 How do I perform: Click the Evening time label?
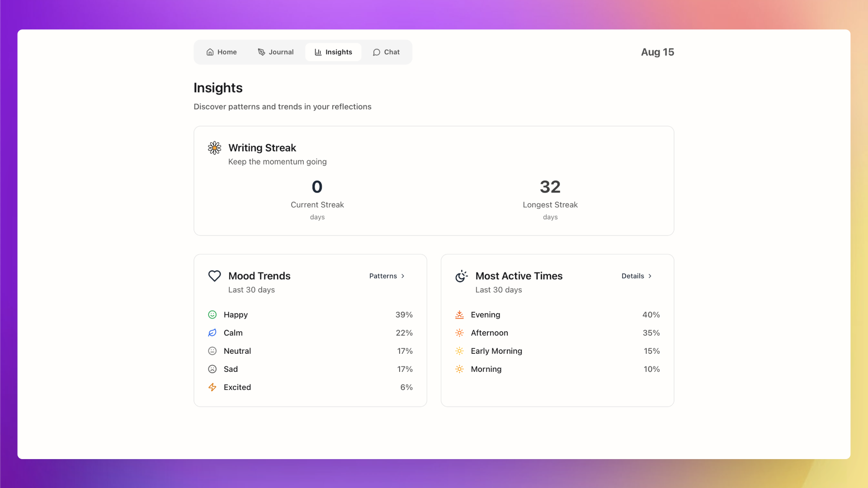click(486, 314)
